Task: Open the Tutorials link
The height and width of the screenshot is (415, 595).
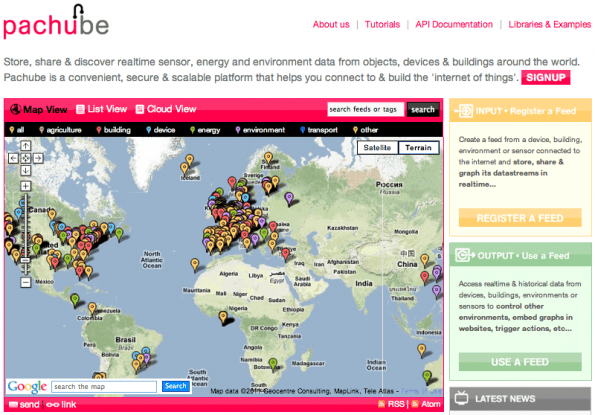Action: [x=382, y=25]
